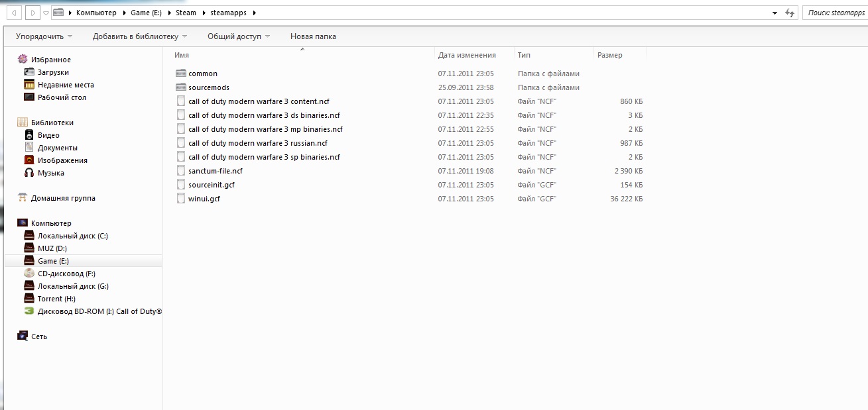This screenshot has width=868, height=410.
Task: Click the Новая папка button
Action: pos(313,36)
